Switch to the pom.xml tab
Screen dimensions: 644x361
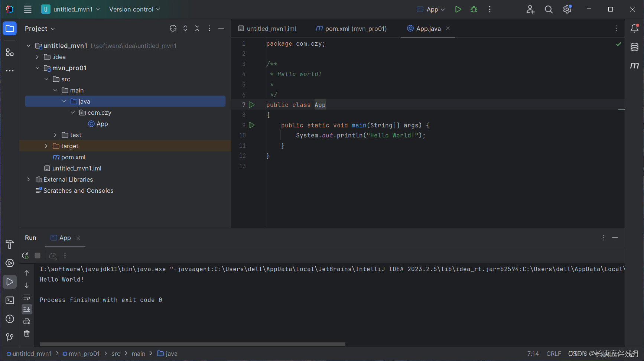pyautogui.click(x=351, y=28)
